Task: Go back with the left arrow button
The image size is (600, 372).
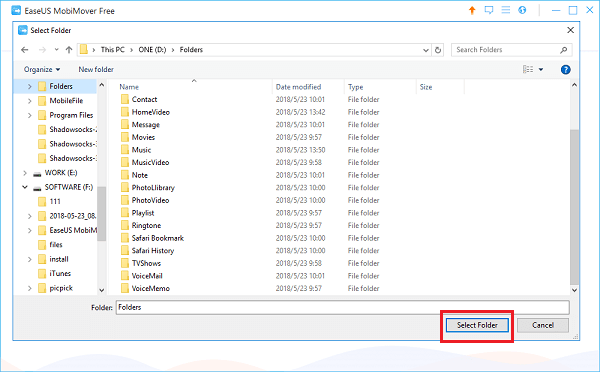Action: pos(25,50)
